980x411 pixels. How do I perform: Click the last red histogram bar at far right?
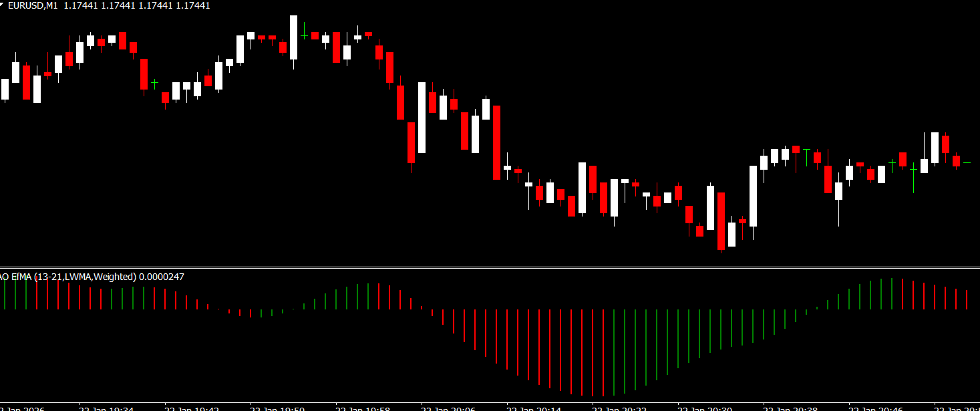[x=967, y=299]
